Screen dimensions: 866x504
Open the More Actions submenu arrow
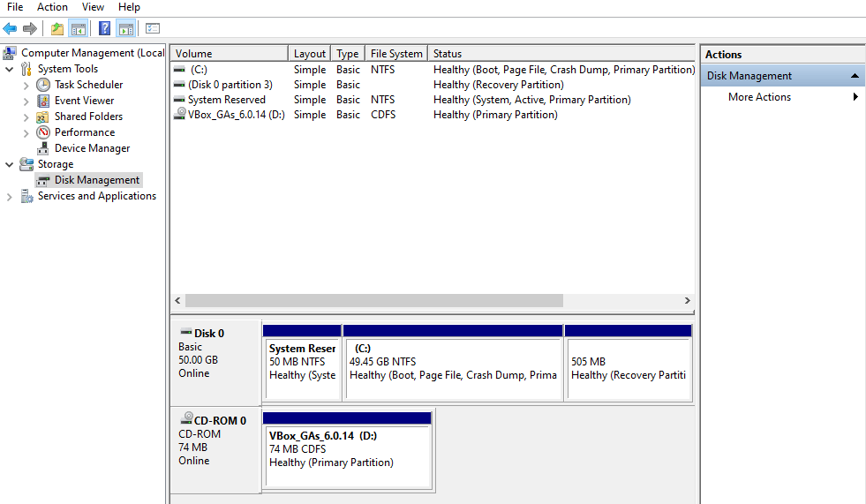click(x=855, y=96)
